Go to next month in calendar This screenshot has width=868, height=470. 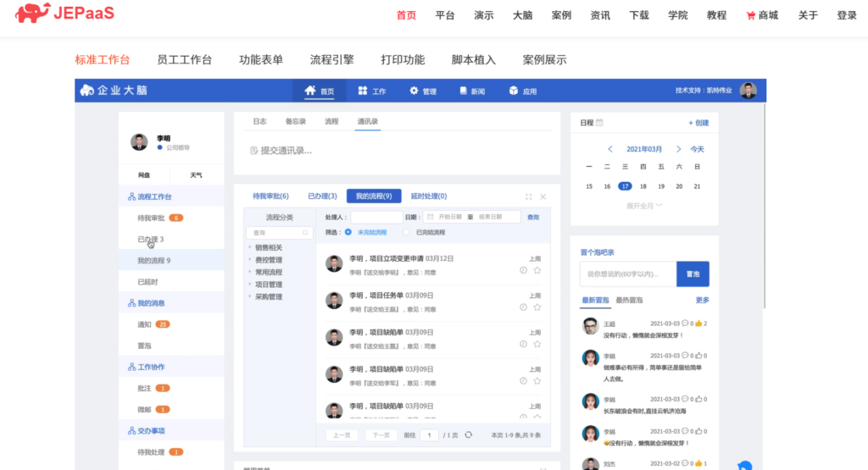coord(678,149)
